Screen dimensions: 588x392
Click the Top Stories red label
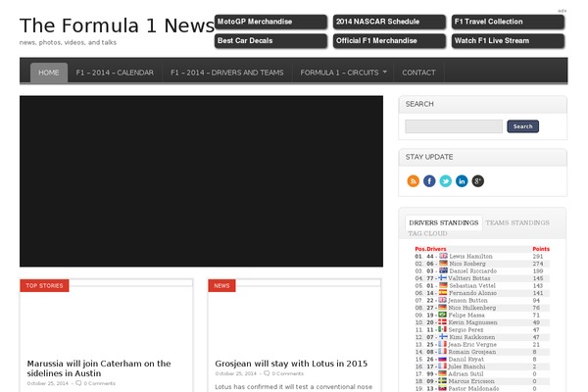(44, 285)
